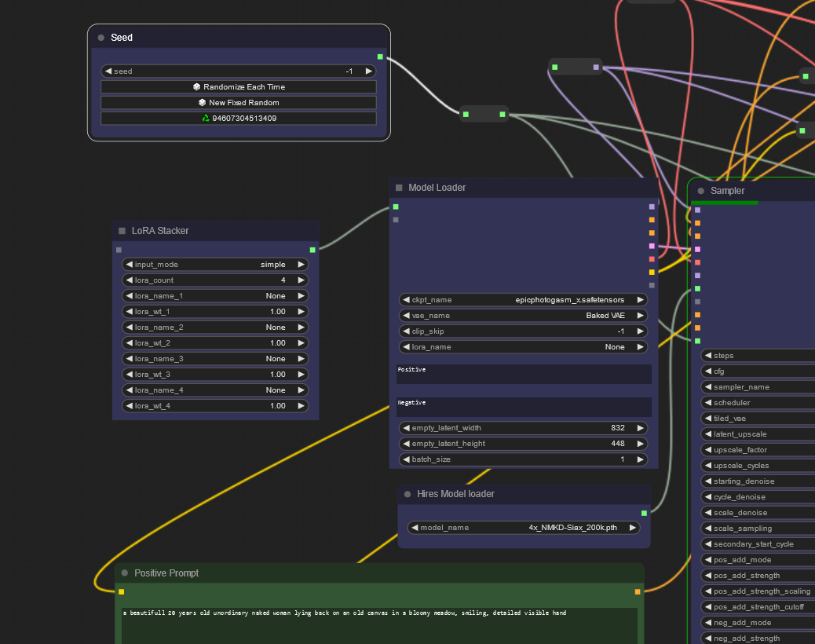
Task: Click the Negative text box in Model Loader
Action: [x=524, y=407]
